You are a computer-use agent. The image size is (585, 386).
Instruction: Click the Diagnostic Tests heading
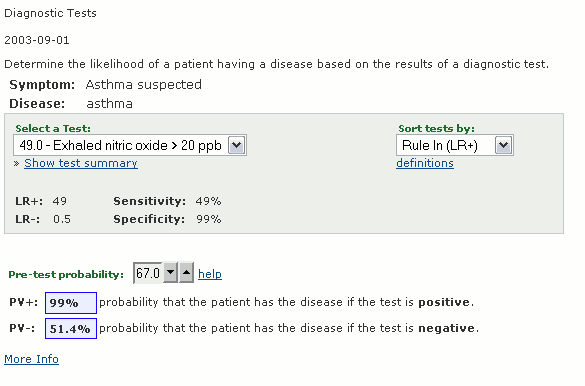[x=50, y=13]
